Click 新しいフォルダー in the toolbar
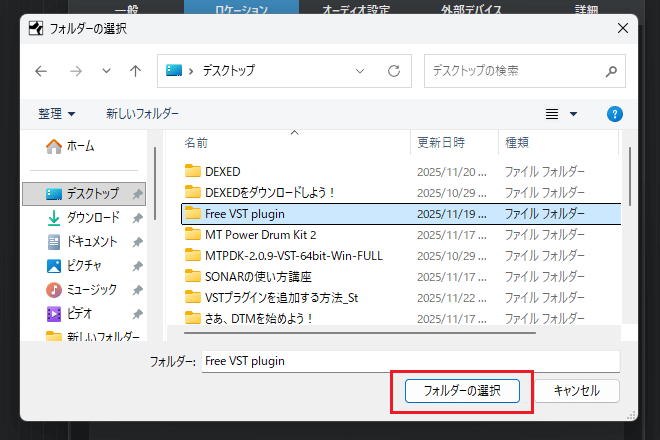This screenshot has height=440, width=660. tap(143, 114)
